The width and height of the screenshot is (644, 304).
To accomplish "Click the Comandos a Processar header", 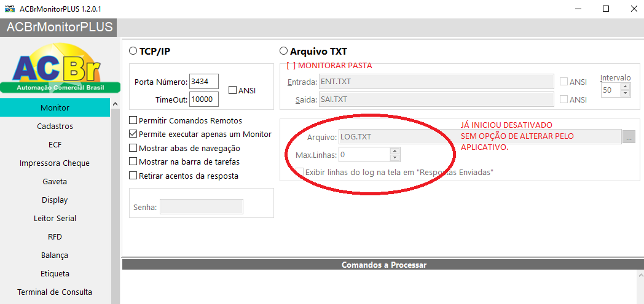I will [383, 265].
